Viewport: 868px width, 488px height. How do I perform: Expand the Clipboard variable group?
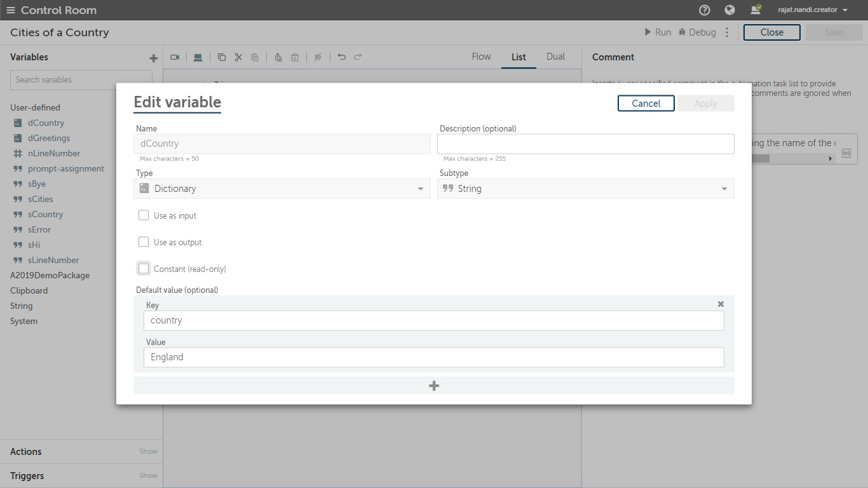pos(29,290)
